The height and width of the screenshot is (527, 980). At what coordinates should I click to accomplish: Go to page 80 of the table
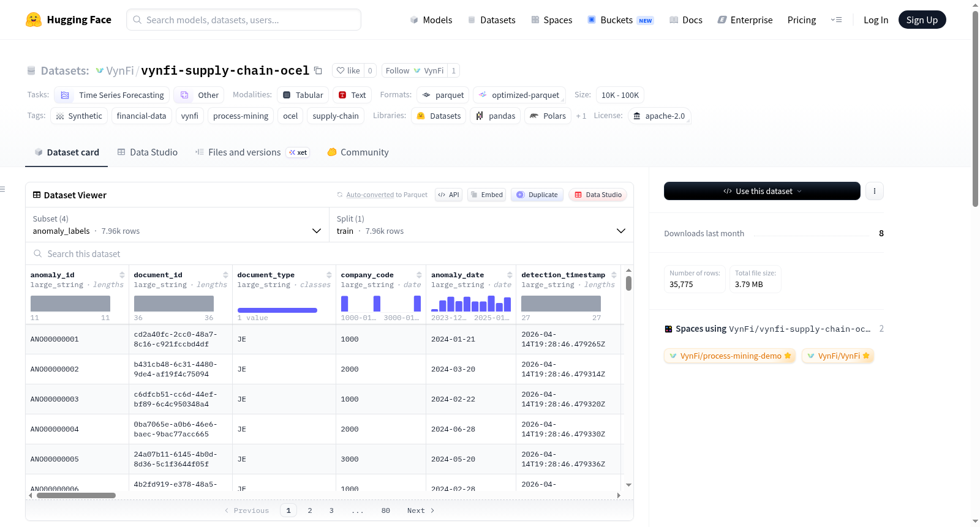click(x=385, y=510)
